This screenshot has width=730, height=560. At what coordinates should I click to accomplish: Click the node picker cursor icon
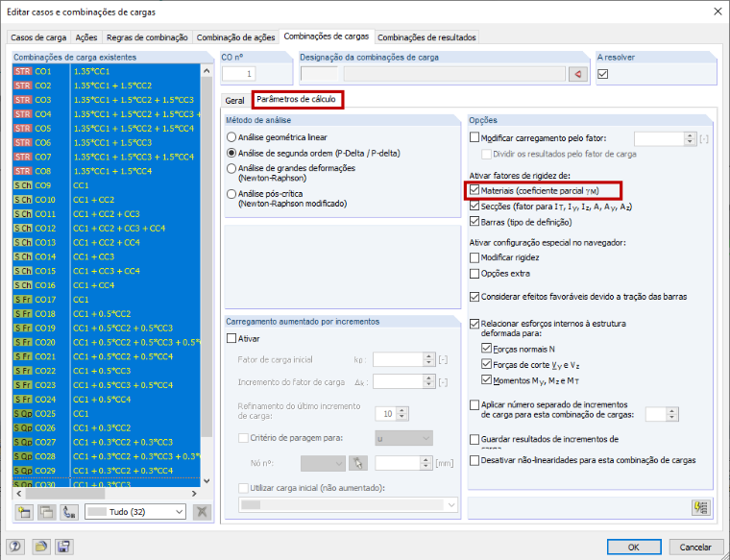[x=358, y=463]
